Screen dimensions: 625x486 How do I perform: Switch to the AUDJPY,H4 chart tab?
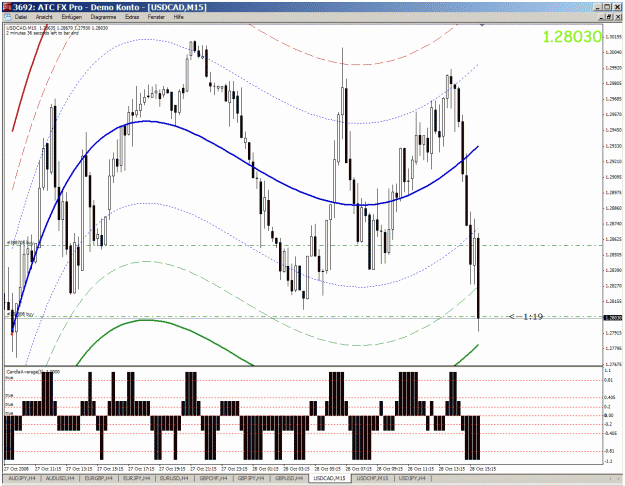click(22, 478)
